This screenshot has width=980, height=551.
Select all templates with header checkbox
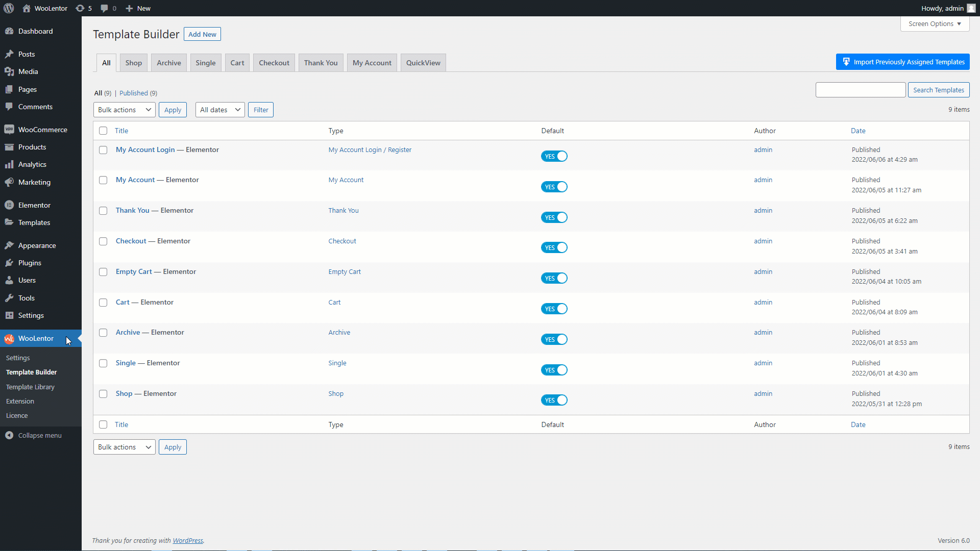[x=103, y=131]
